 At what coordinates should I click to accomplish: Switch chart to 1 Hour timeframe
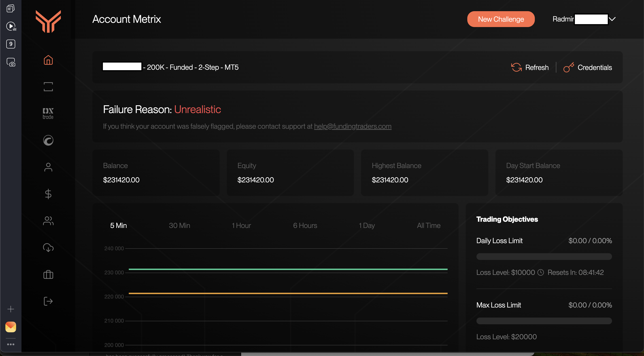tap(241, 225)
